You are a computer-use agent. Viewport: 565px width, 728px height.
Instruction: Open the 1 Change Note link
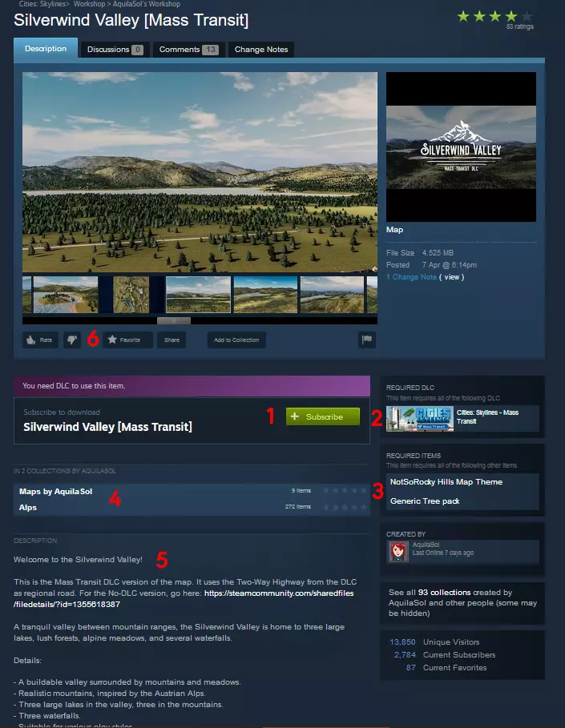[412, 277]
